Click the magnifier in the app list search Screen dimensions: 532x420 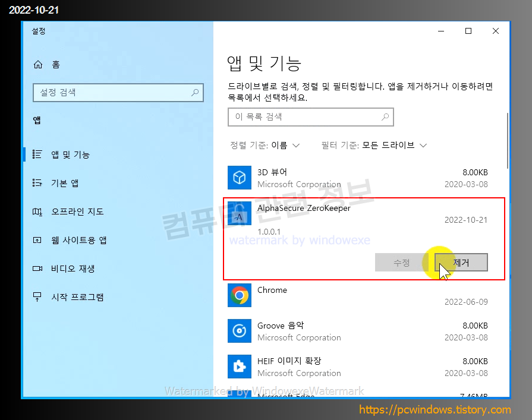pyautogui.click(x=385, y=117)
